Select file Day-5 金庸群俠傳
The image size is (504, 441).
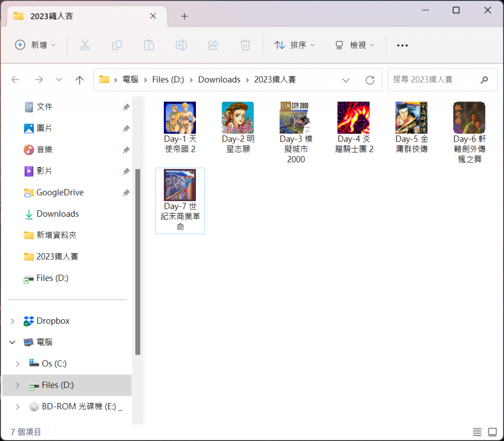click(x=411, y=128)
